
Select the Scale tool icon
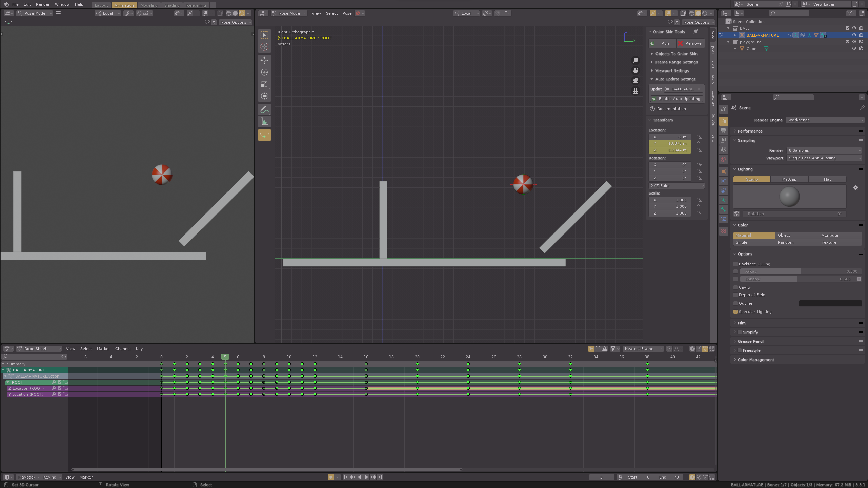point(264,84)
